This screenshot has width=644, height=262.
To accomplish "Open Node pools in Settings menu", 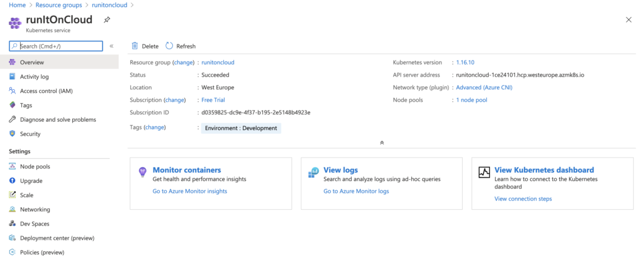I will (x=35, y=166).
